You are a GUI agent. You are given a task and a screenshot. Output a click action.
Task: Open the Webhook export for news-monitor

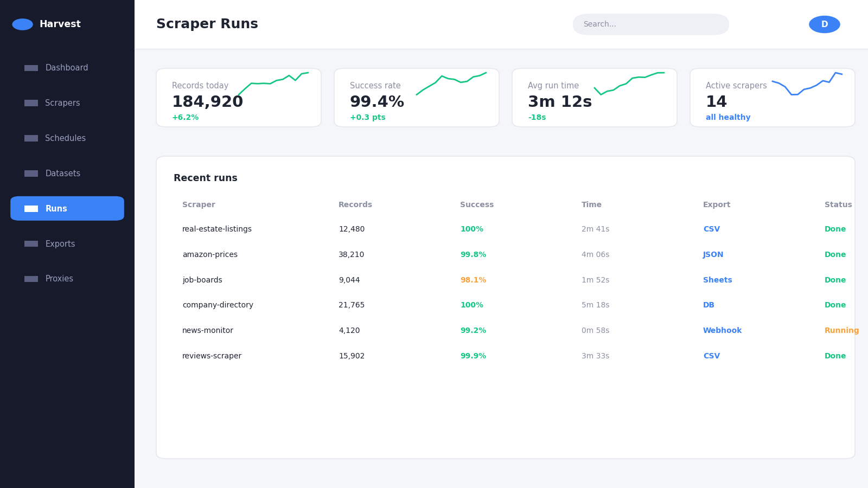[x=722, y=331]
